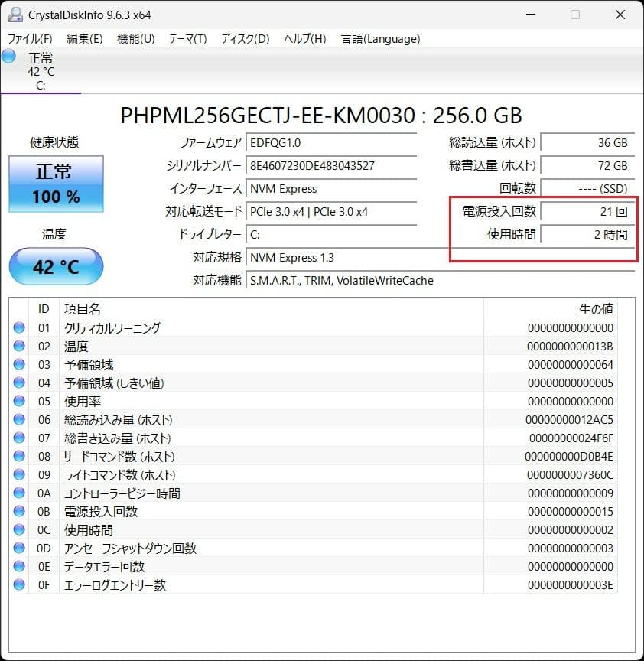Click the status icon next to 使用時間
The height and width of the screenshot is (661, 644).
19,530
